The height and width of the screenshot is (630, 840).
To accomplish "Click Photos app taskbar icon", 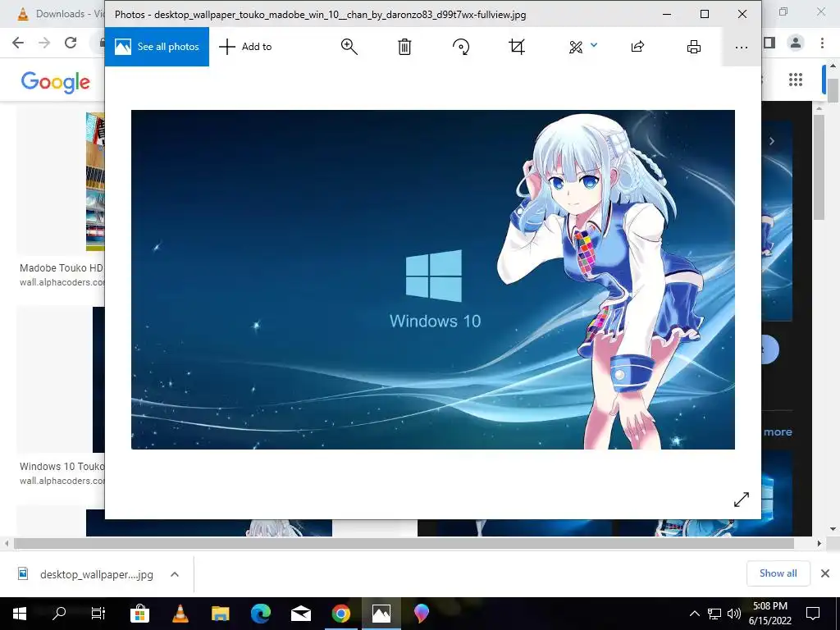I will coord(381,614).
